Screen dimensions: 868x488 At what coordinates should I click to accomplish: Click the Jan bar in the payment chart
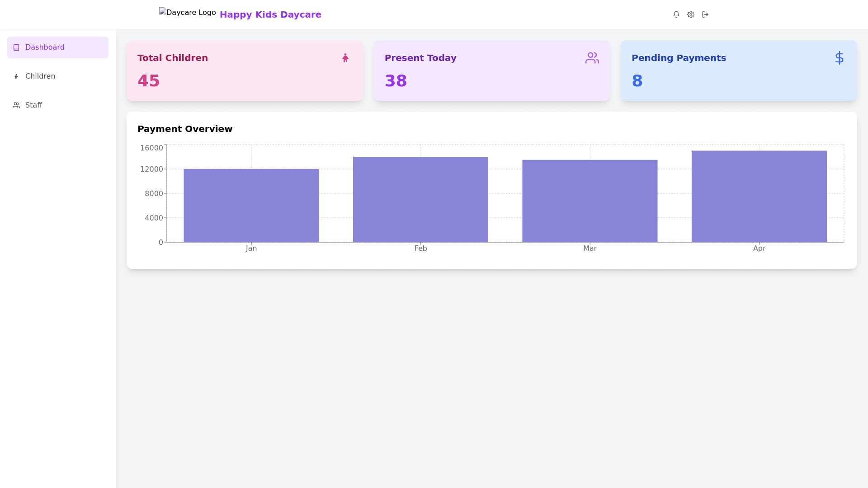click(251, 206)
